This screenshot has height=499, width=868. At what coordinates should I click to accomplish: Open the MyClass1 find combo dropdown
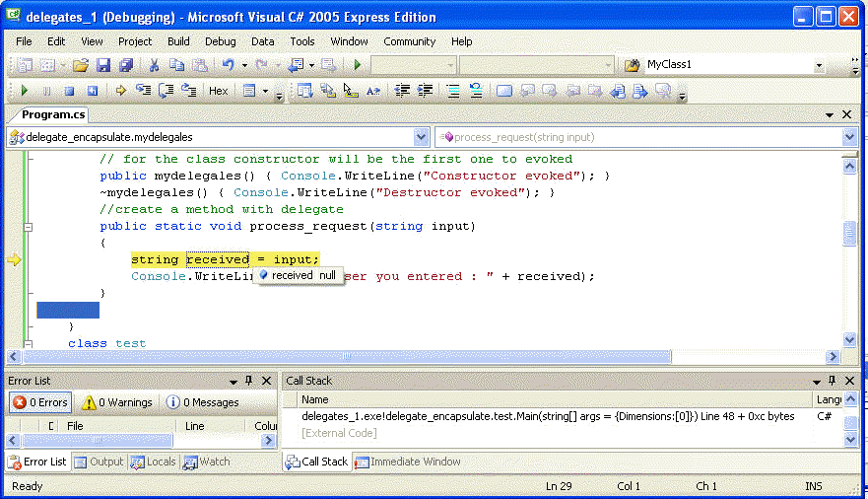(818, 65)
